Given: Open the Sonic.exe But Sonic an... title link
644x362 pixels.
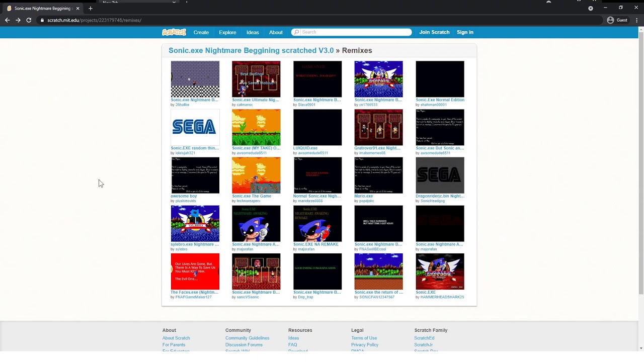Looking at the screenshot, I should [x=440, y=148].
